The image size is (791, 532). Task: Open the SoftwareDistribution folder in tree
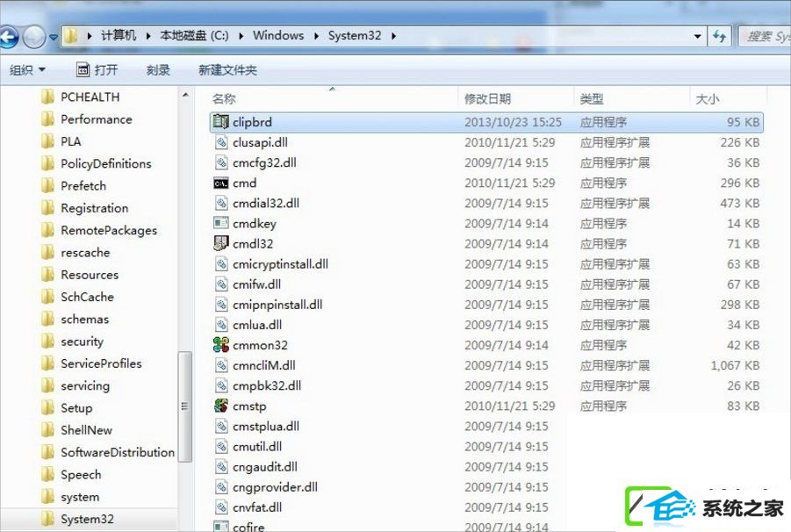point(117,452)
